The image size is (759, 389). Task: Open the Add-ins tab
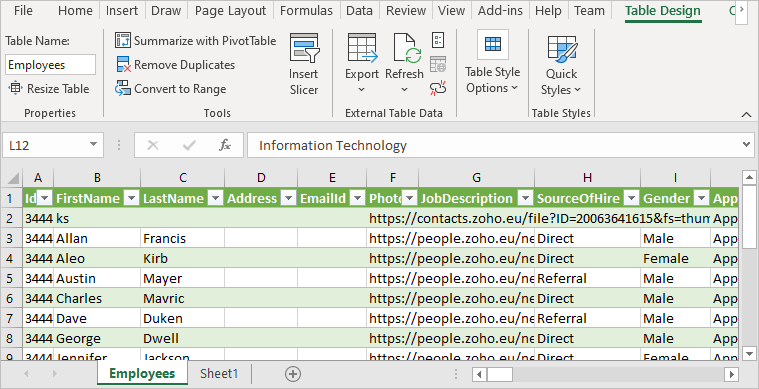tap(501, 11)
